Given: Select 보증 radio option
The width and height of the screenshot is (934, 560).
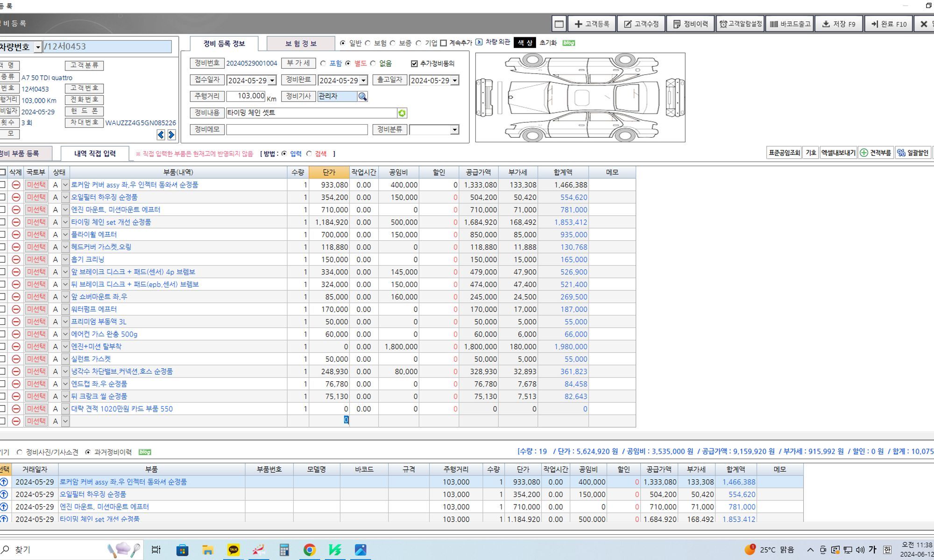Looking at the screenshot, I should (393, 43).
